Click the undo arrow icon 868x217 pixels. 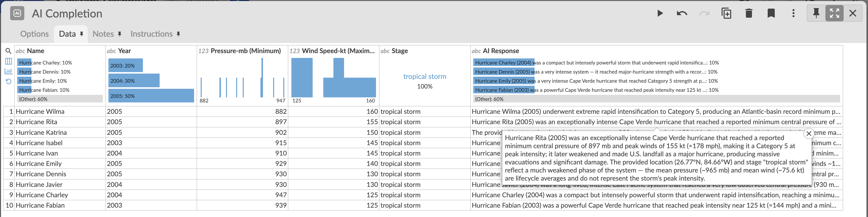point(682,13)
